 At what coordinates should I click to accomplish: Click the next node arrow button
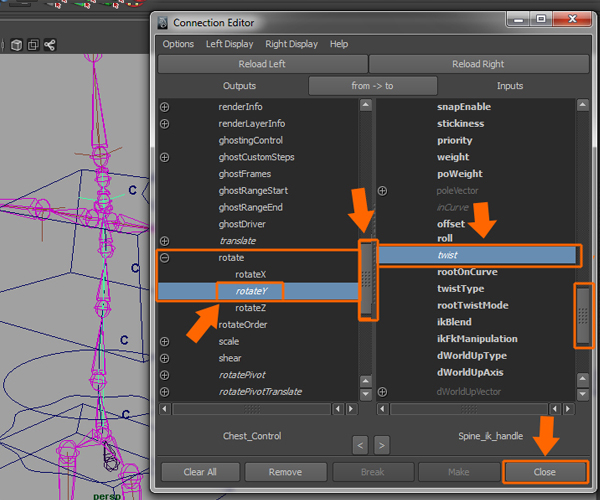[x=382, y=445]
